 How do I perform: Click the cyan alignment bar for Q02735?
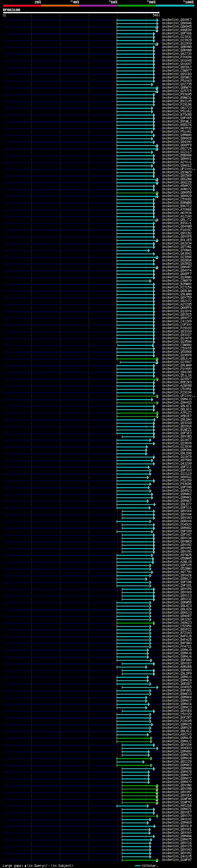[x=135, y=84]
